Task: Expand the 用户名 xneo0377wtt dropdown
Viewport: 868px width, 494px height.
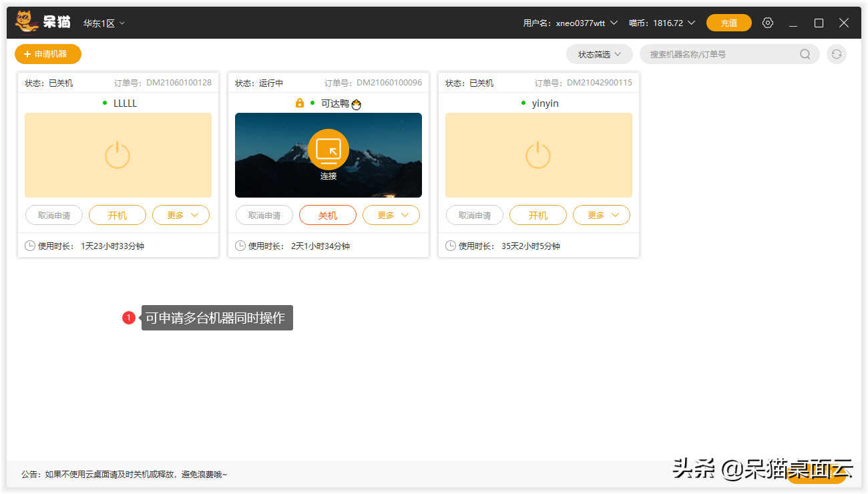Action: tap(571, 23)
